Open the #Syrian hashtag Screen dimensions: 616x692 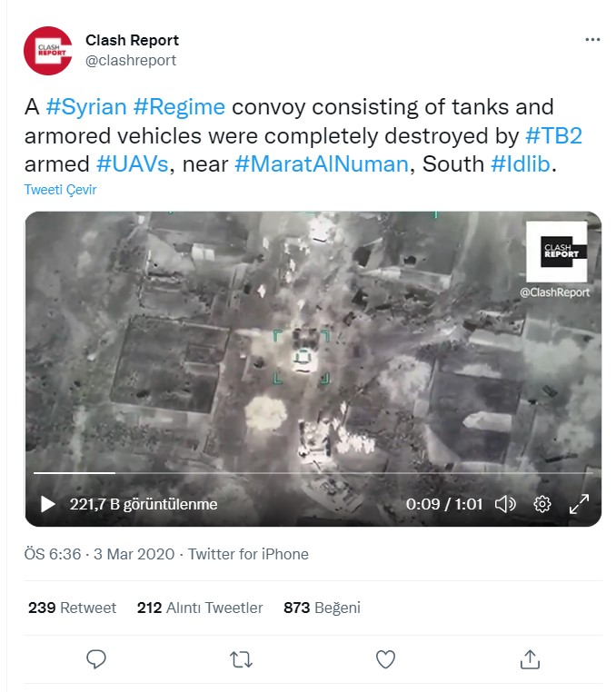coord(86,107)
